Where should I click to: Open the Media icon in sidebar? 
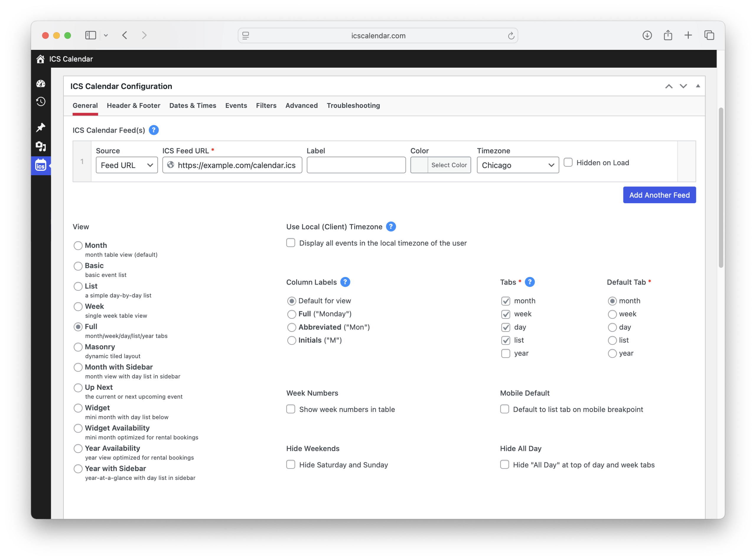pos(41,146)
